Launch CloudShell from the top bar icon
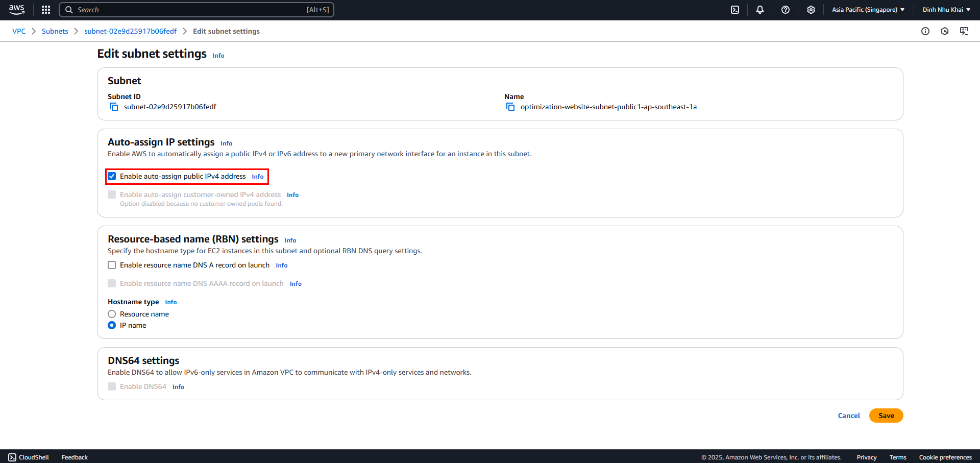The width and height of the screenshot is (980, 463). (x=735, y=10)
